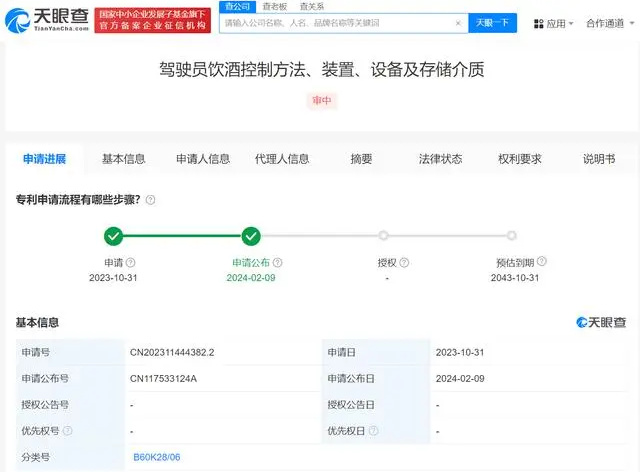Click the apps grid icon beside 应用
Screen dimensions: 640x472
coord(538,24)
